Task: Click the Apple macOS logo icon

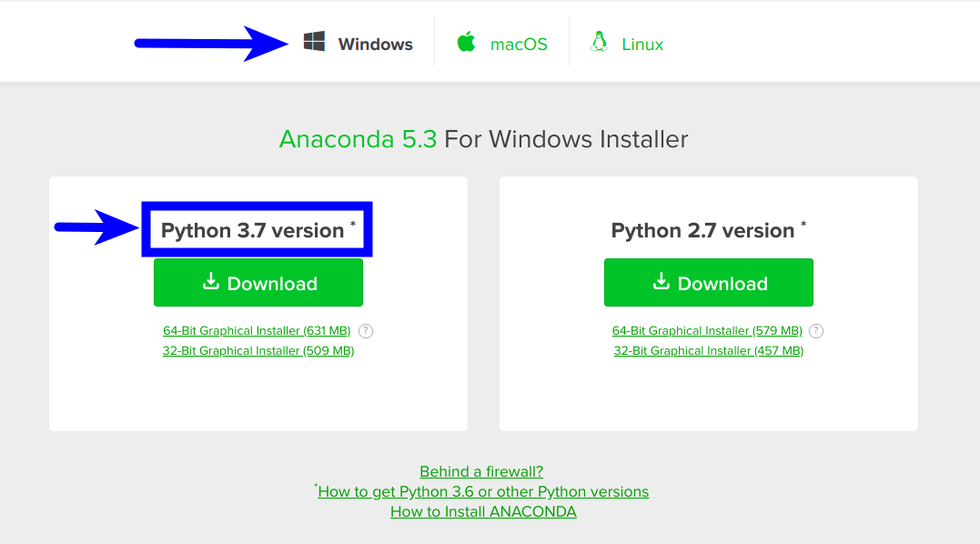Action: tap(467, 43)
